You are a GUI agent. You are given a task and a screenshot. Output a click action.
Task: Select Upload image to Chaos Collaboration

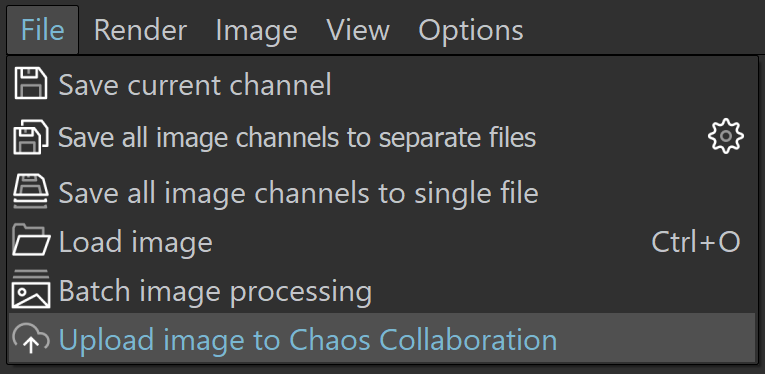click(x=382, y=338)
